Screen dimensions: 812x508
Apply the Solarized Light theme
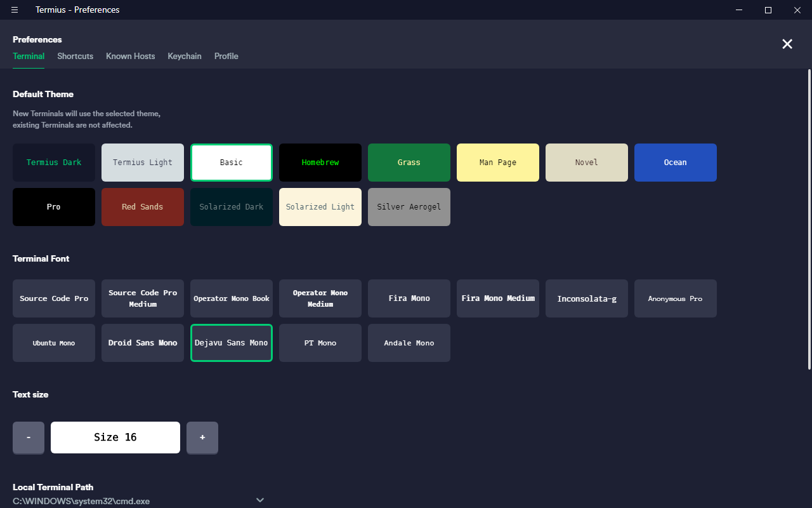click(x=320, y=207)
